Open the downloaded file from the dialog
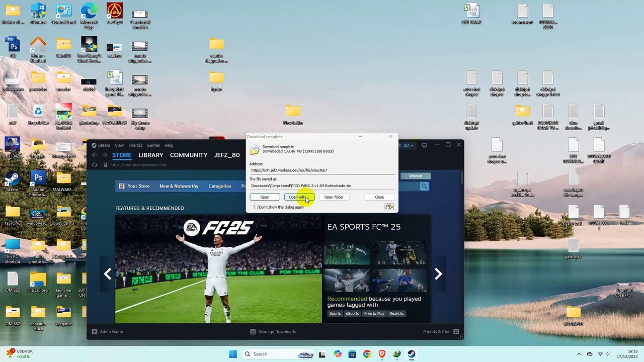The width and height of the screenshot is (644, 362). 265,197
